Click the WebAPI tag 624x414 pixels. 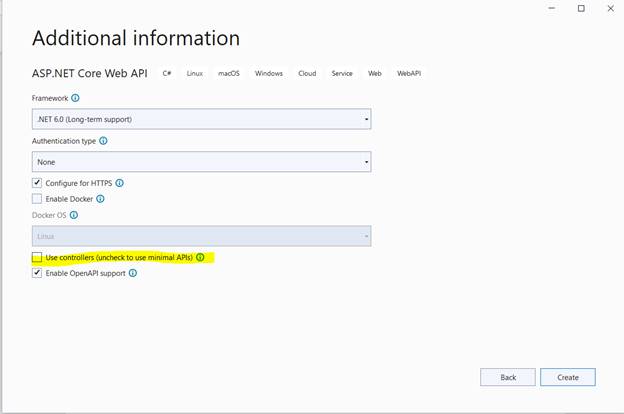[x=409, y=73]
